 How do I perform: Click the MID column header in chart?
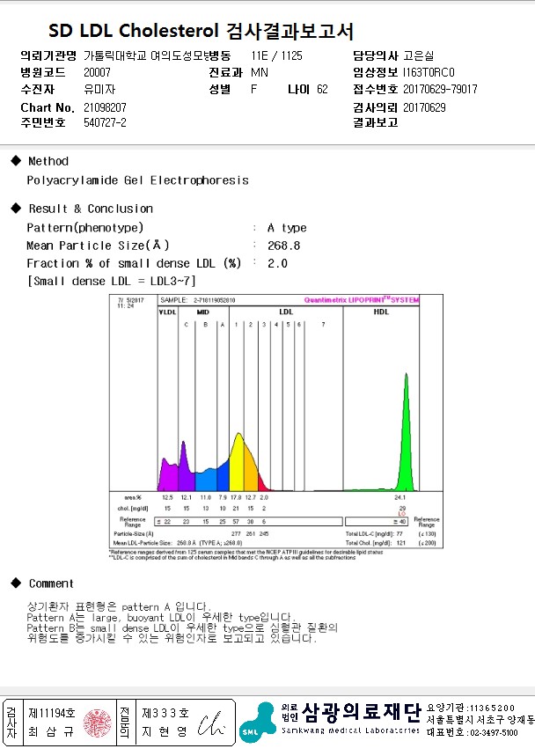[x=203, y=312]
